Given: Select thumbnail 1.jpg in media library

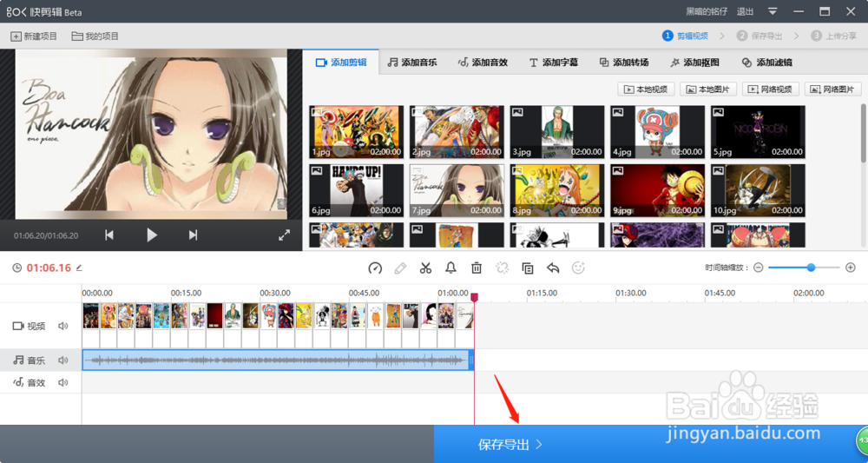Looking at the screenshot, I should click(x=357, y=132).
